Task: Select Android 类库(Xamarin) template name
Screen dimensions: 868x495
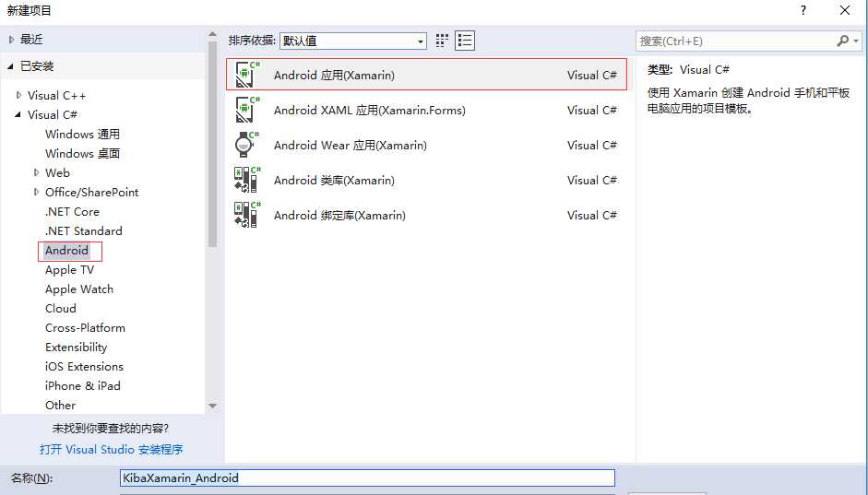Action: 334,181
